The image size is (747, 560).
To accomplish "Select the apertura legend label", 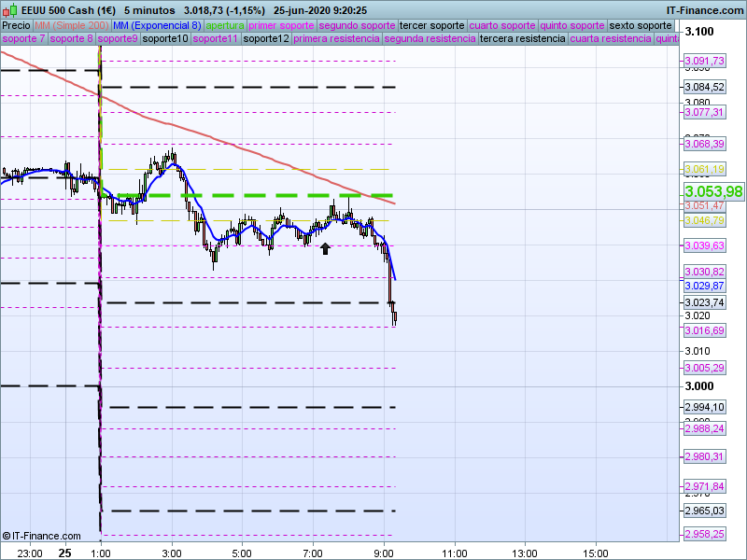I will [225, 25].
